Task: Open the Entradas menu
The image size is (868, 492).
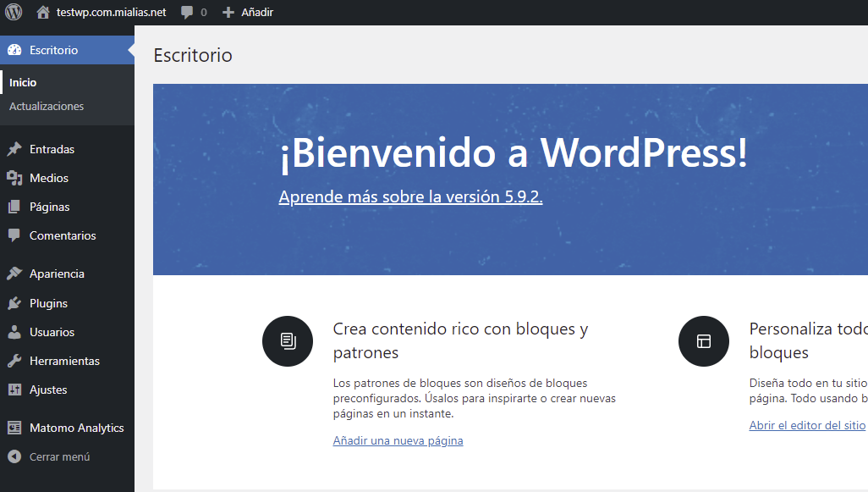Action: pos(67,149)
